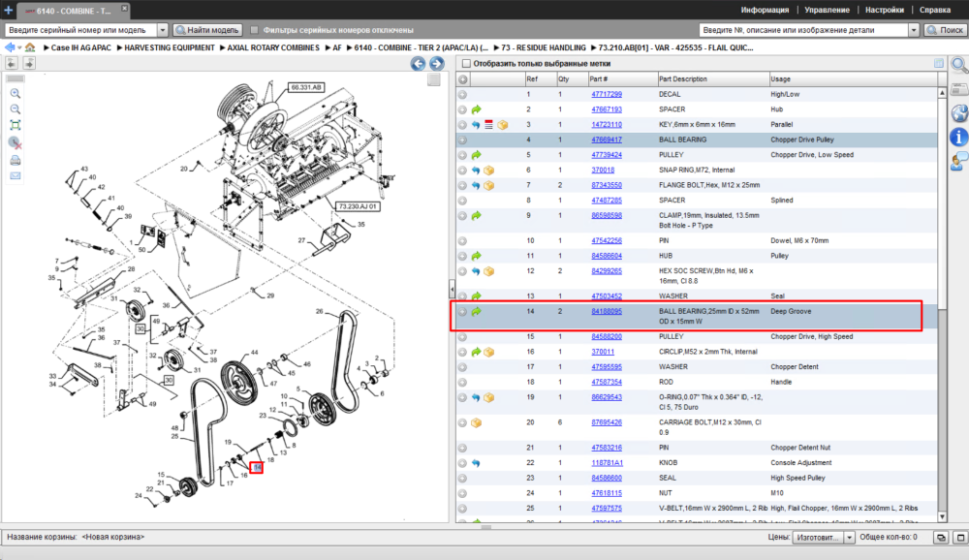
Task: Click the parts list scroll down arrow
Action: pos(943,516)
